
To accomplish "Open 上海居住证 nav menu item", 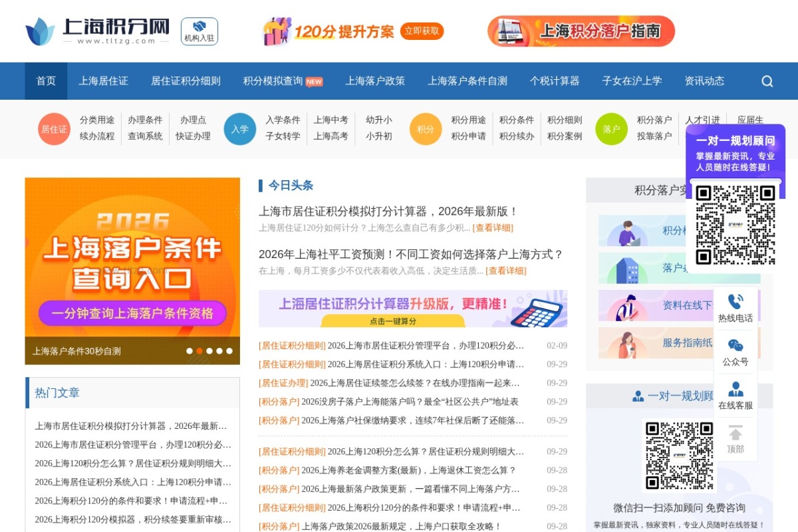I will coord(103,81).
